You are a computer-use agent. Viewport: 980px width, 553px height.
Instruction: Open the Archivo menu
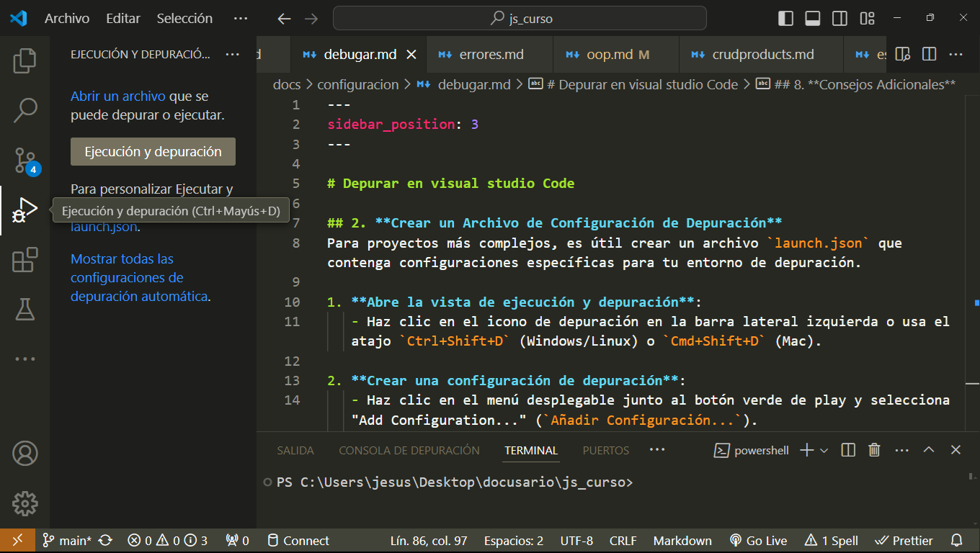tap(67, 18)
